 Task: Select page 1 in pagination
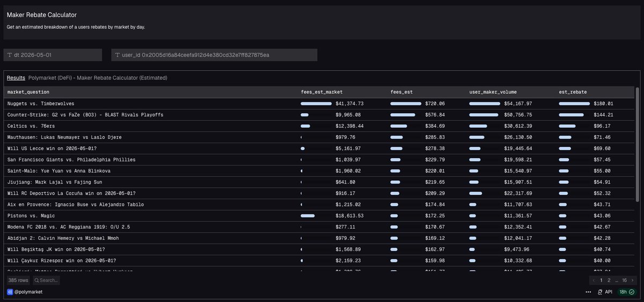601,280
